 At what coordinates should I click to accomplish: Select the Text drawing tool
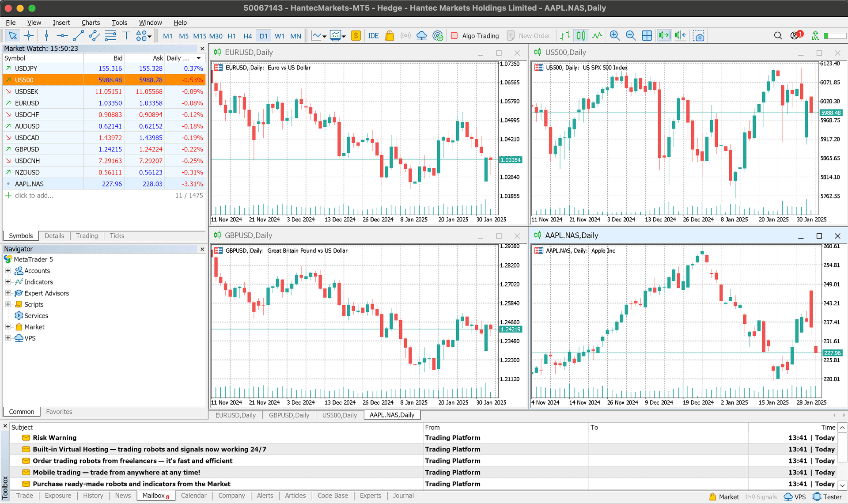pyautogui.click(x=126, y=35)
